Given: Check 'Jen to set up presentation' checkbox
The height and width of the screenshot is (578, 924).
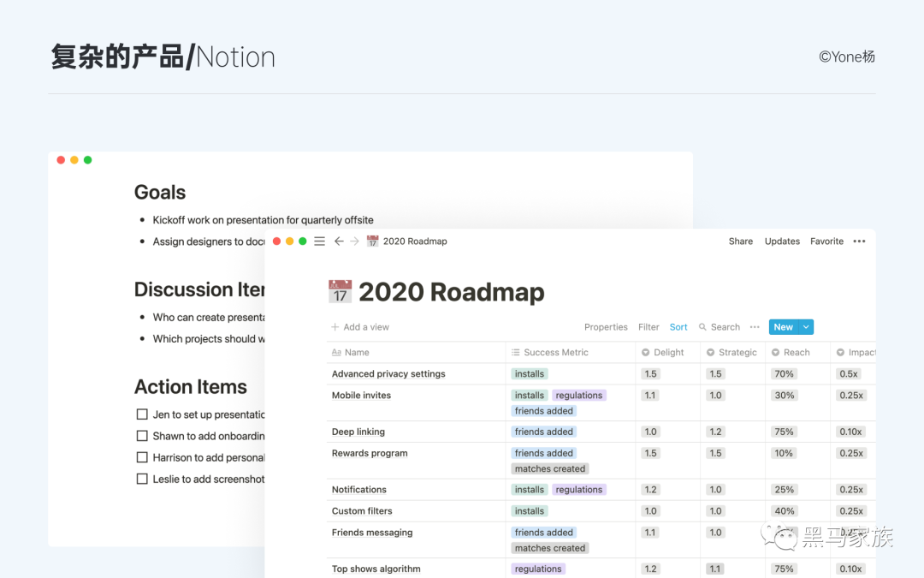Looking at the screenshot, I should (142, 414).
